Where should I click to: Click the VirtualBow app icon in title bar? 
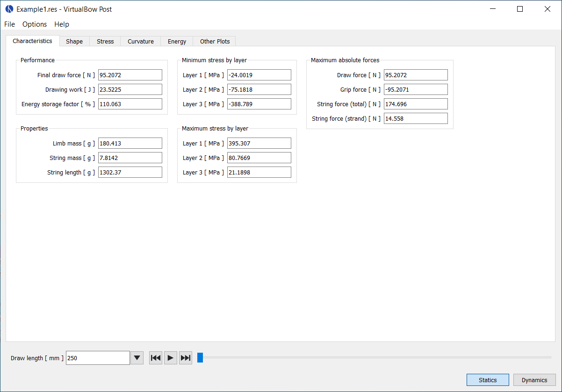(x=9, y=9)
